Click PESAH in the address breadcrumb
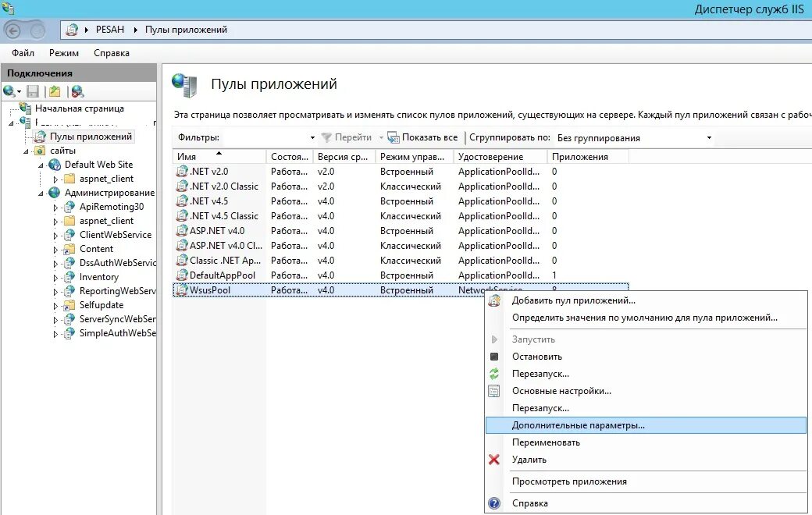Viewport: 812px width, 515px height. 110,30
